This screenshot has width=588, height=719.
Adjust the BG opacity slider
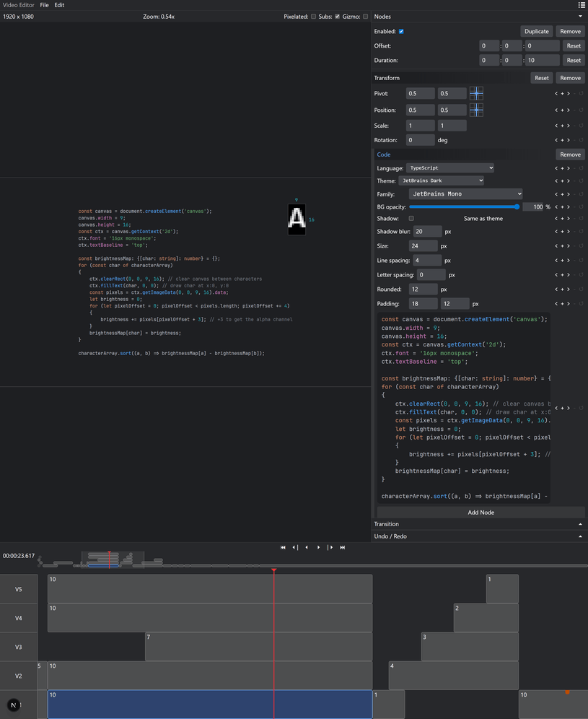(x=464, y=206)
